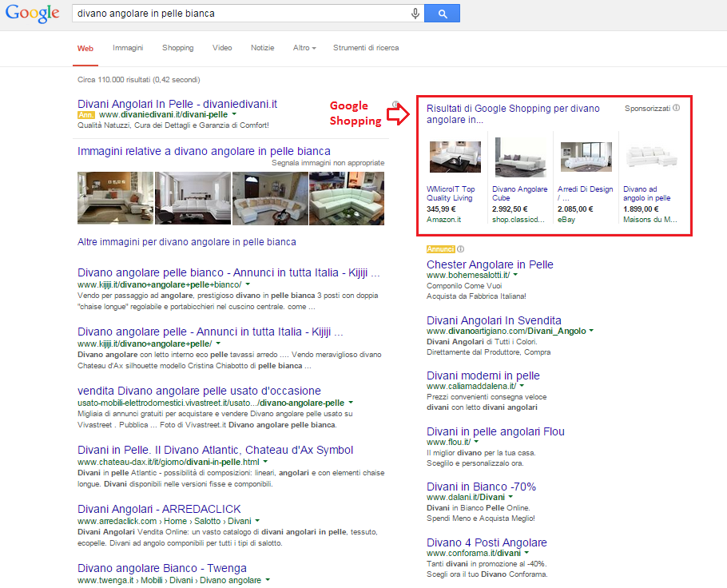Click the Divano Angolare Cube product image

[521, 157]
